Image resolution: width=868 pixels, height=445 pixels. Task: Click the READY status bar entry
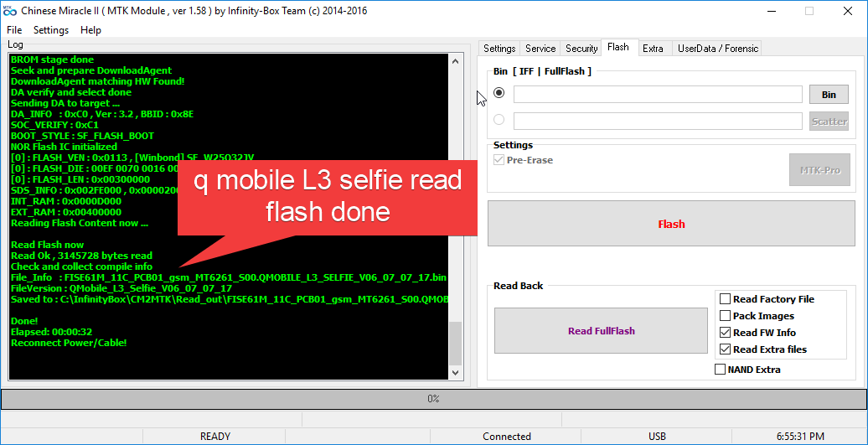tap(214, 436)
